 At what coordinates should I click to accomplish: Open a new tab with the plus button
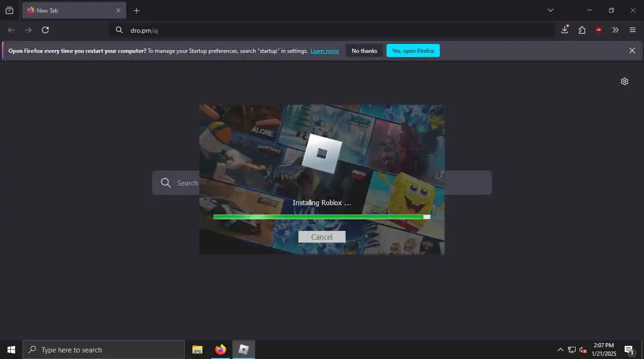tap(137, 10)
